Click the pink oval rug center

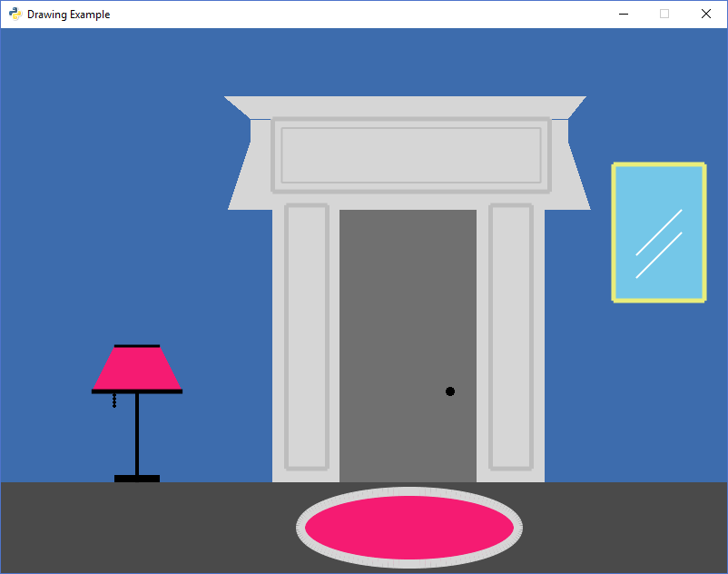pos(409,528)
